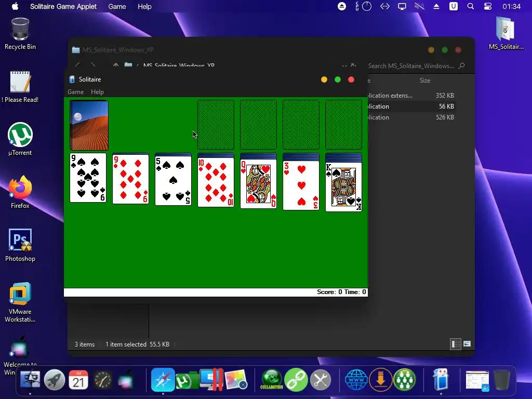
Task: Open the CPU monitor in menu bar
Action: pos(363,6)
